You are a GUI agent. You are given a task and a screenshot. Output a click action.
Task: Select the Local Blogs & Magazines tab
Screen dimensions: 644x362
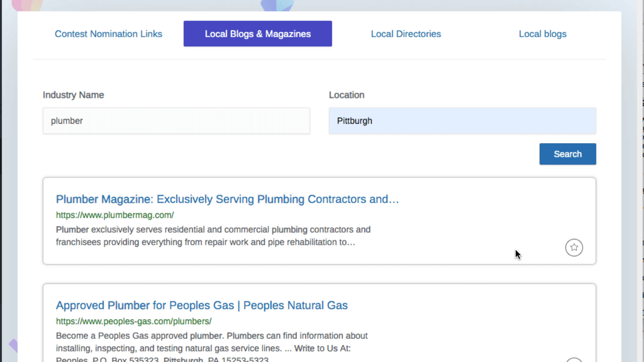click(x=258, y=34)
